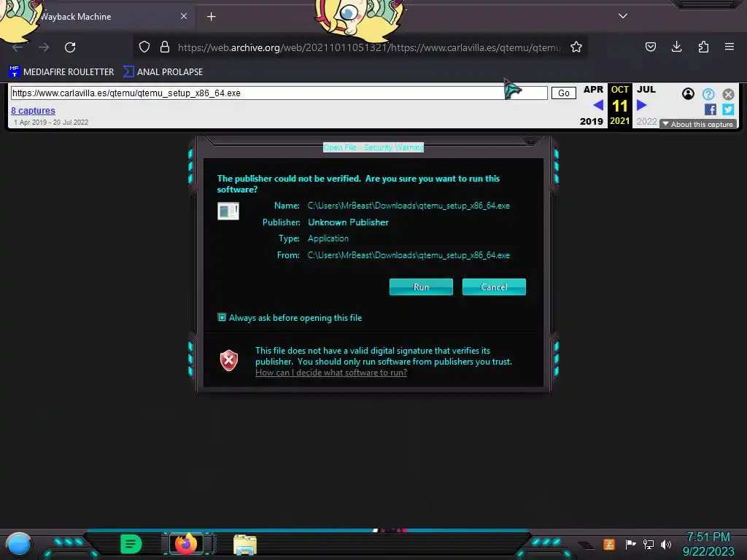Image resolution: width=747 pixels, height=560 pixels.
Task: Open the Action Center flag icon
Action: (x=630, y=544)
